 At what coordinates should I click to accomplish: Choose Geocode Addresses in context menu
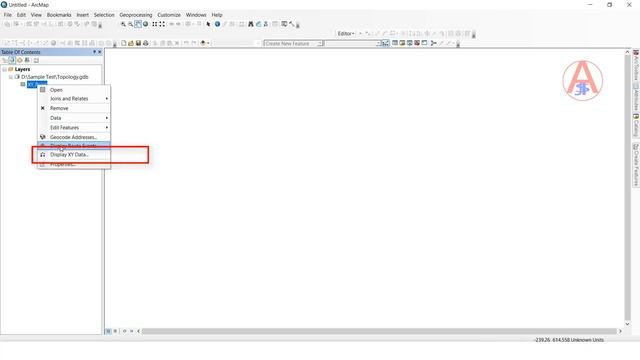tap(74, 137)
